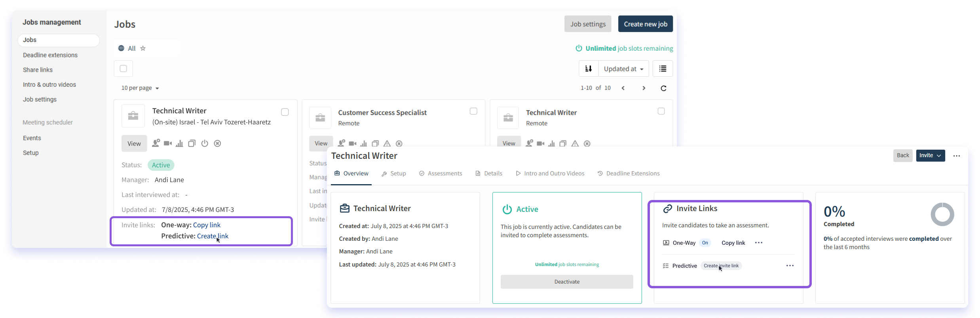
Task: Click warning triangle icon on Remote Technical Writer card
Action: (575, 143)
